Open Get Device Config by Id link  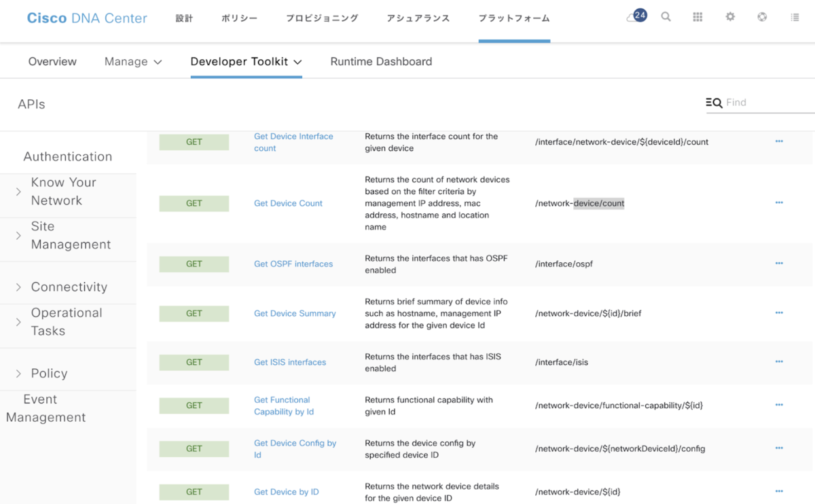[295, 449]
